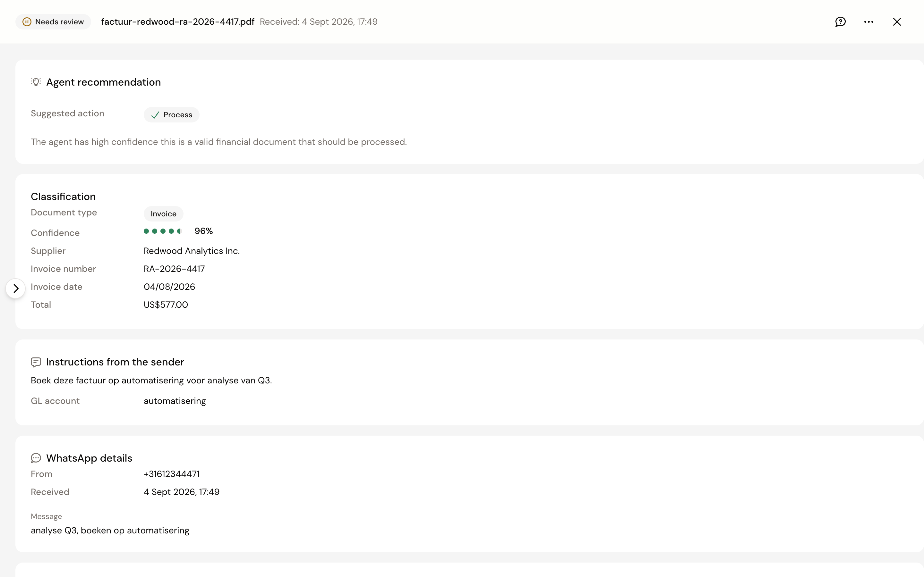Click the supplier Redwood Analytics Inc. value
This screenshot has width=924, height=577.
coord(192,251)
